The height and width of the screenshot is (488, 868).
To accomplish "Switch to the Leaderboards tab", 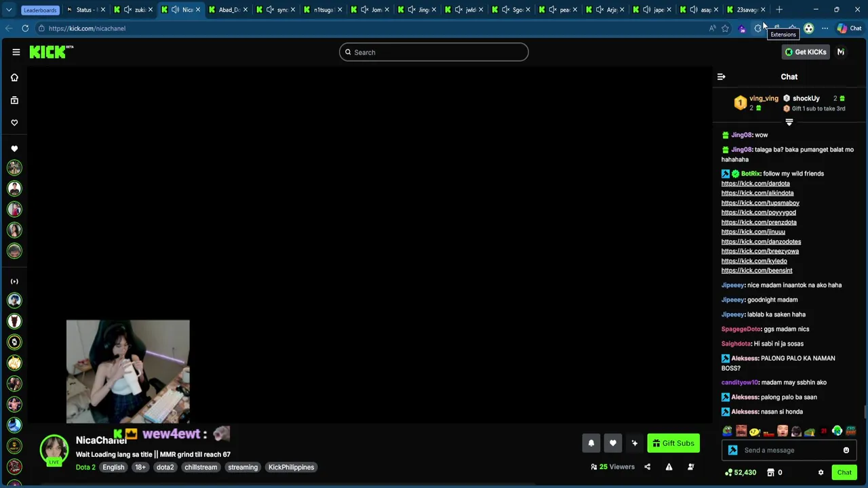I will pyautogui.click(x=39, y=9).
